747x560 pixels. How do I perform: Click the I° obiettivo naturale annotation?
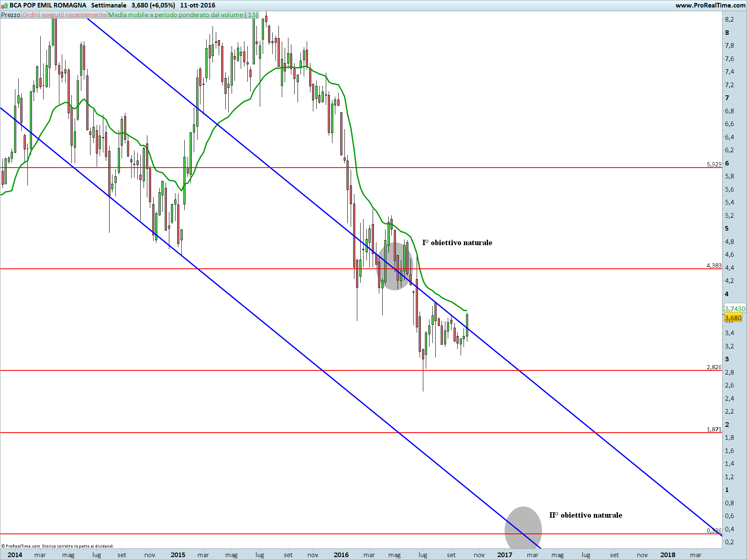click(457, 243)
